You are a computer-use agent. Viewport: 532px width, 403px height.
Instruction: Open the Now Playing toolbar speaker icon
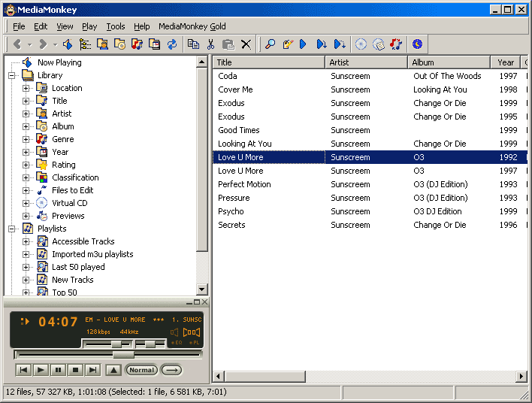coord(68,44)
